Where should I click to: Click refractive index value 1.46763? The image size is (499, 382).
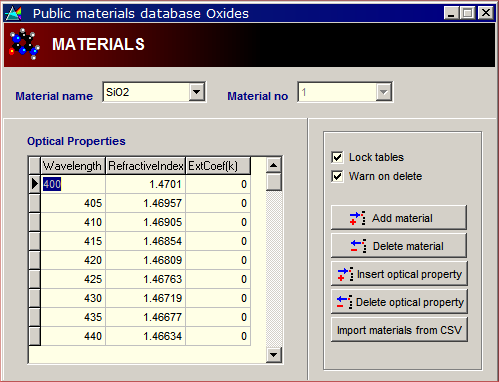[x=146, y=279]
